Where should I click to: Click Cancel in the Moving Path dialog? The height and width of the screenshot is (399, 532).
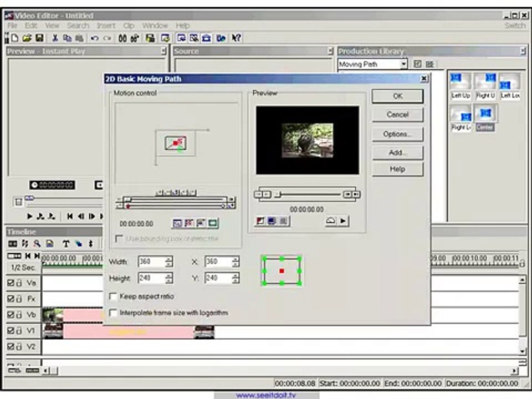point(398,115)
